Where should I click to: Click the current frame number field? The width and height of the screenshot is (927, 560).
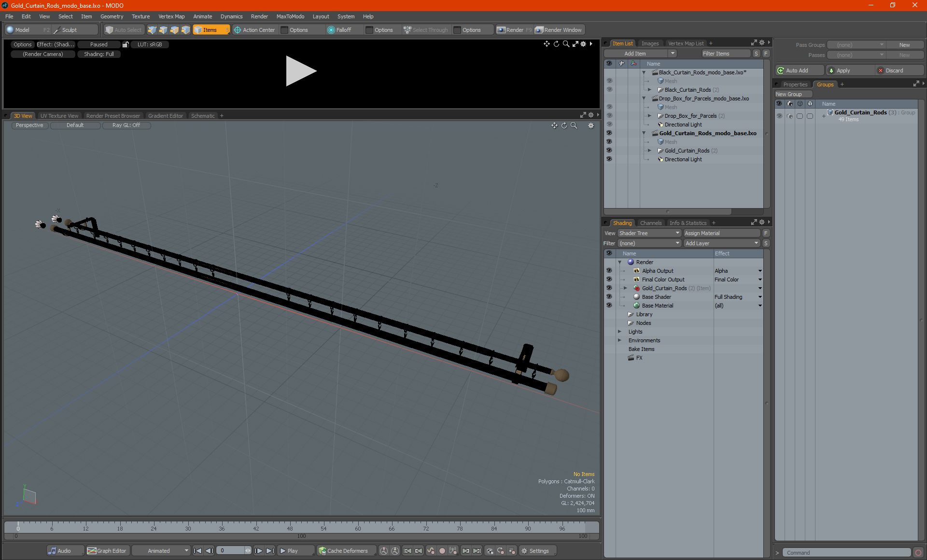tap(232, 551)
